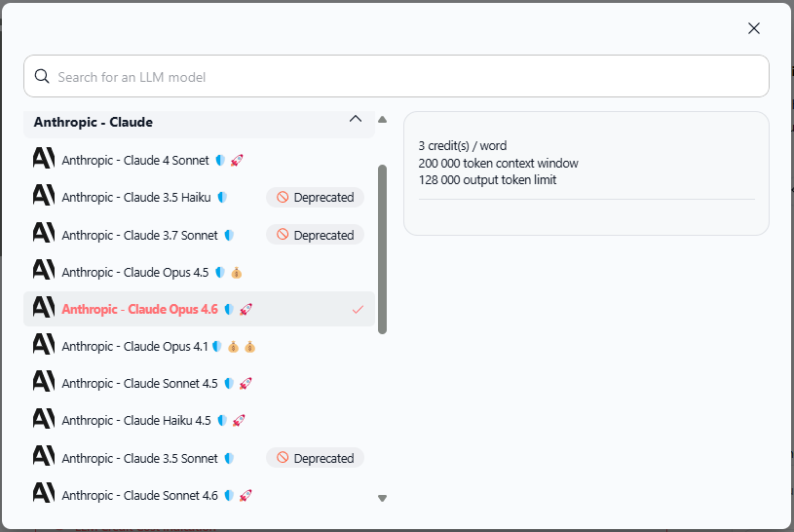The image size is (794, 532).
Task: Click the scroll down arrow of model list
Action: 382,498
